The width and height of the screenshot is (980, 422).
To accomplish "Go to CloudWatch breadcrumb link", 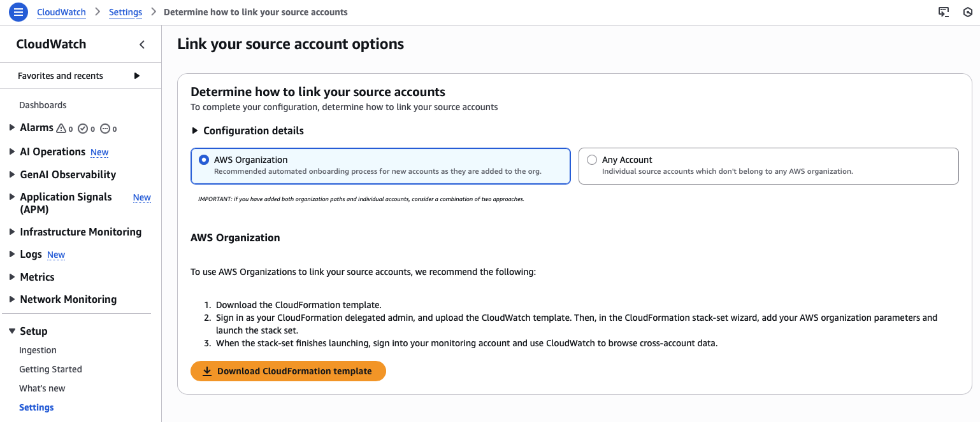I will (x=61, y=12).
